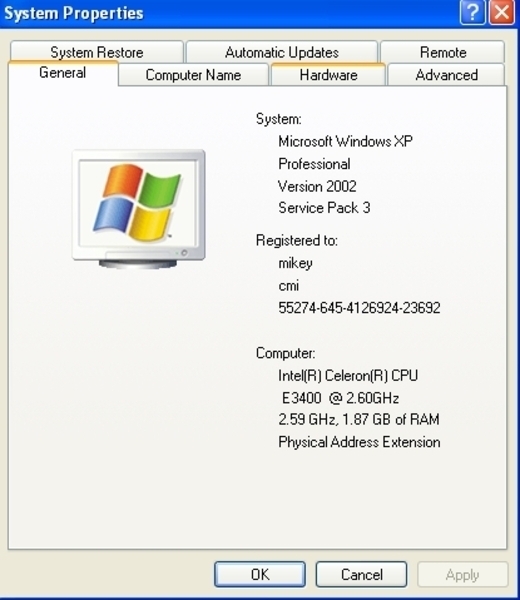Viewport: 520px width, 600px height.
Task: Click the registered user name mikey
Action: [x=295, y=263]
